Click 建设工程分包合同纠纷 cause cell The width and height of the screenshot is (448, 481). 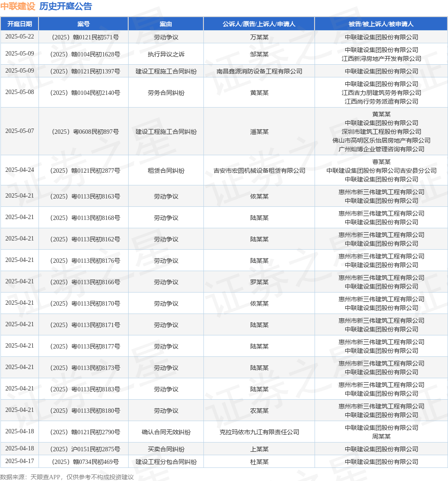(x=166, y=462)
